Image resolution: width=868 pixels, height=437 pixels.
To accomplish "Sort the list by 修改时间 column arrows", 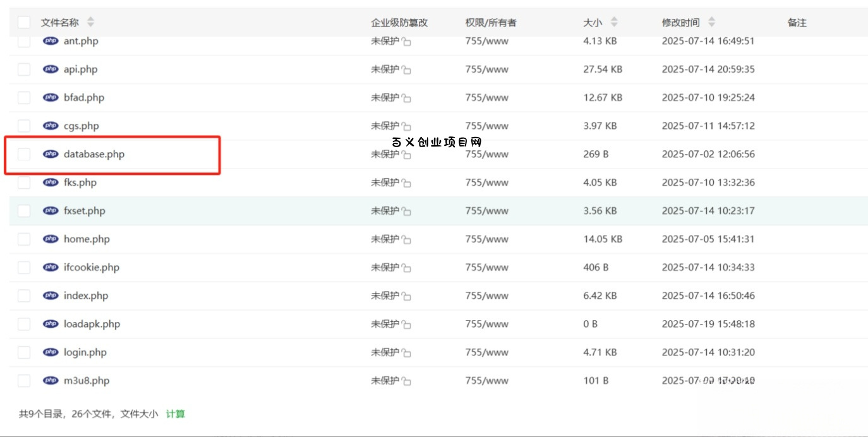I will (x=711, y=23).
